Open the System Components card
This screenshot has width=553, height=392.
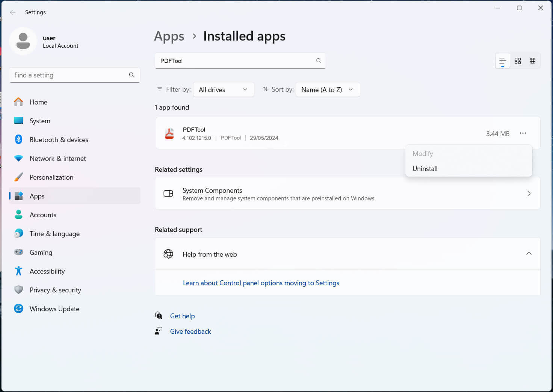pyautogui.click(x=348, y=193)
